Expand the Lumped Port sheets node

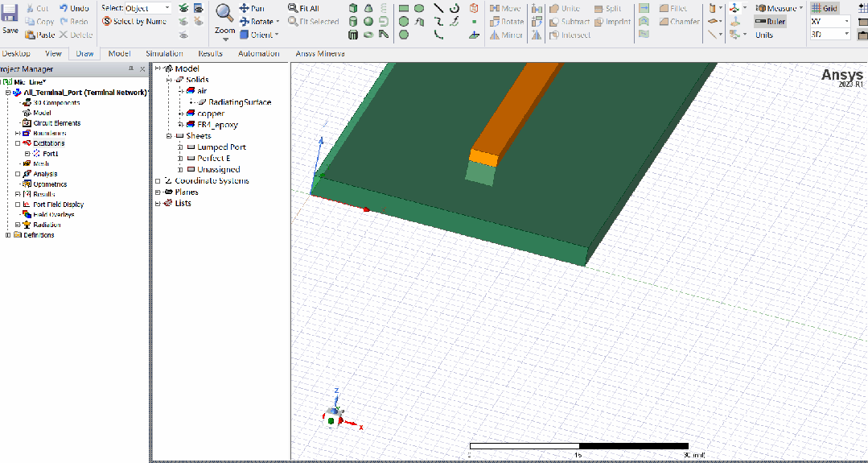(180, 147)
